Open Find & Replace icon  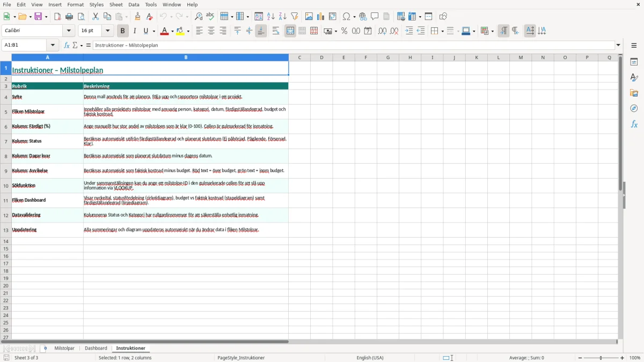[x=199, y=17]
